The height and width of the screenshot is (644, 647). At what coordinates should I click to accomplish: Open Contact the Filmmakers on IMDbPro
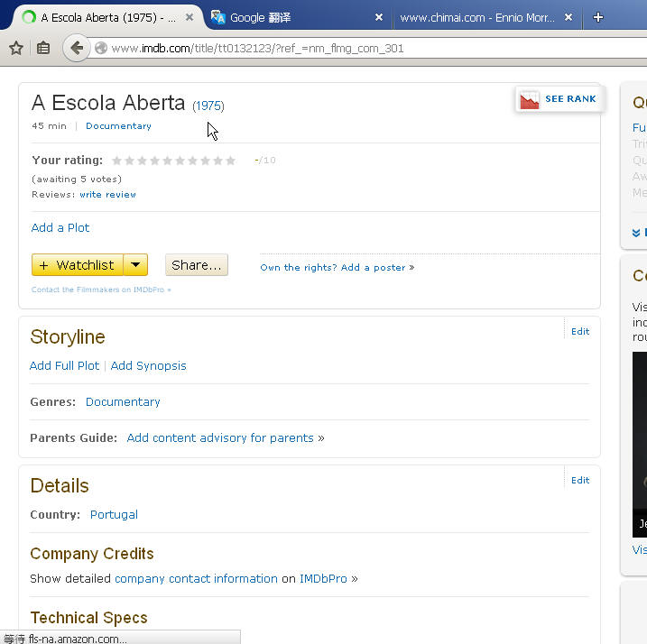click(101, 290)
